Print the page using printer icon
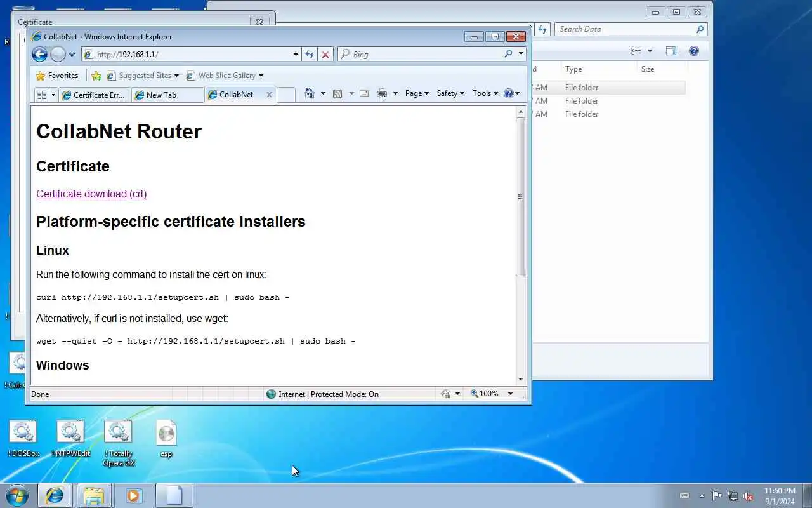Image resolution: width=812 pixels, height=508 pixels. (382, 93)
